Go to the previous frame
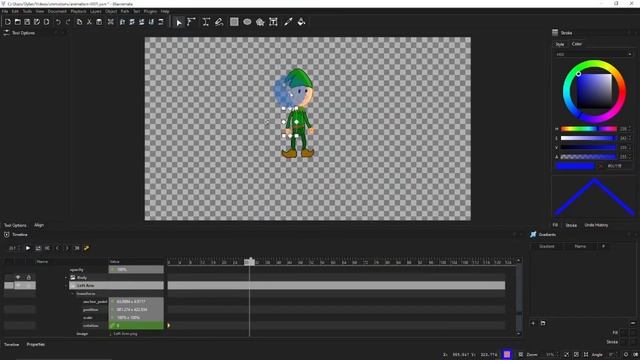Image resolution: width=640 pixels, height=360 pixels. (57, 248)
